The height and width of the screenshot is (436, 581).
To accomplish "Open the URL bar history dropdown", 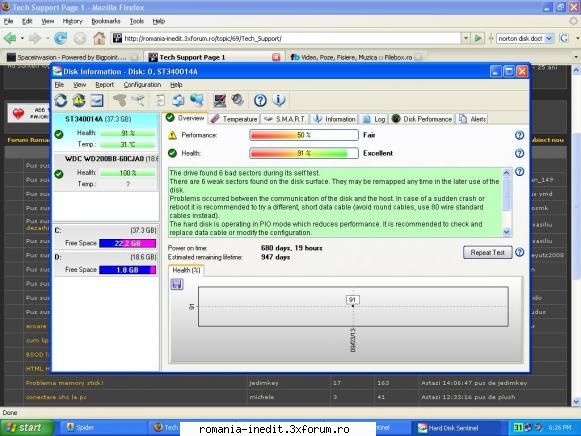I will pyautogui.click(x=466, y=38).
